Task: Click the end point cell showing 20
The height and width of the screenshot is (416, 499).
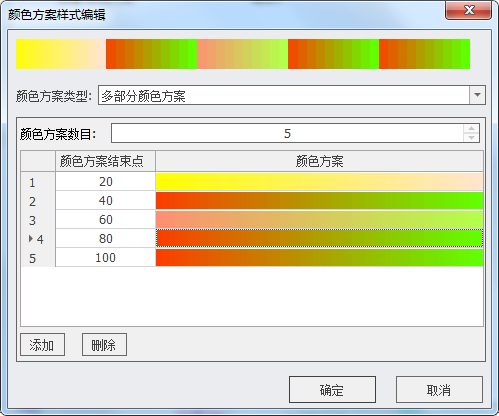Action: pos(105,182)
